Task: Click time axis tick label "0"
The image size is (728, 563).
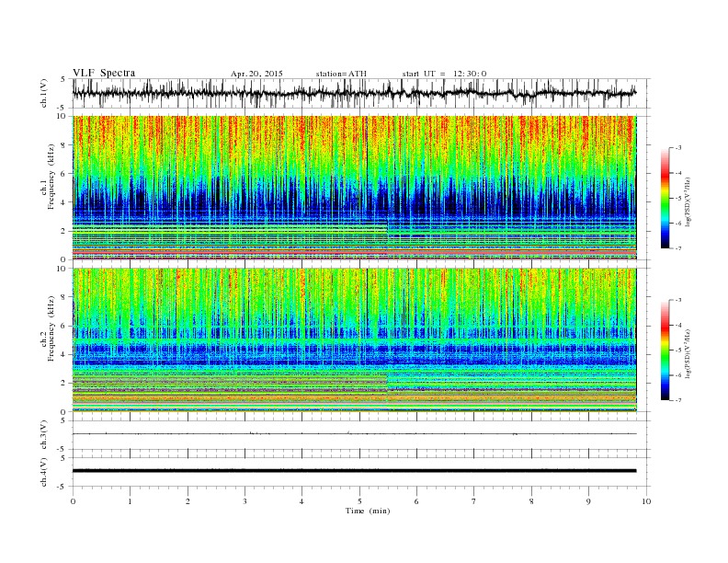Action: pos(73,501)
